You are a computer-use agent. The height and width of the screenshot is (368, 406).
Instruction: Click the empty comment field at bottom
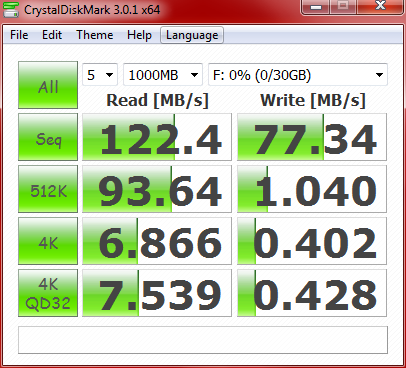(203, 340)
